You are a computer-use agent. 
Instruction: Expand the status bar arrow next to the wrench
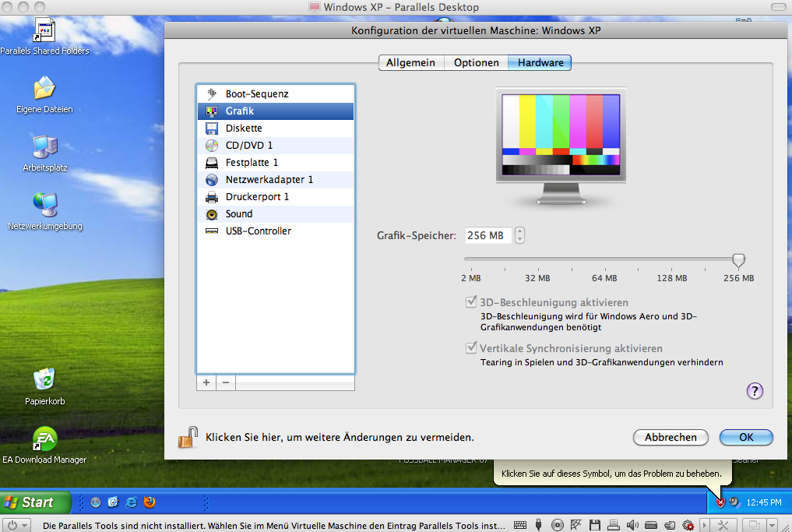(x=705, y=526)
